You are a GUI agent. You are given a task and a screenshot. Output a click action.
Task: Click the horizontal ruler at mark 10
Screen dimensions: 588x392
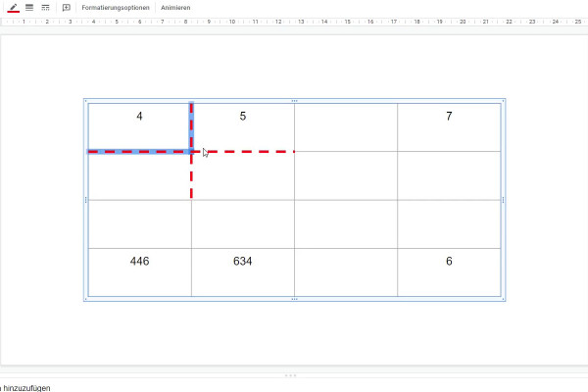(232, 22)
